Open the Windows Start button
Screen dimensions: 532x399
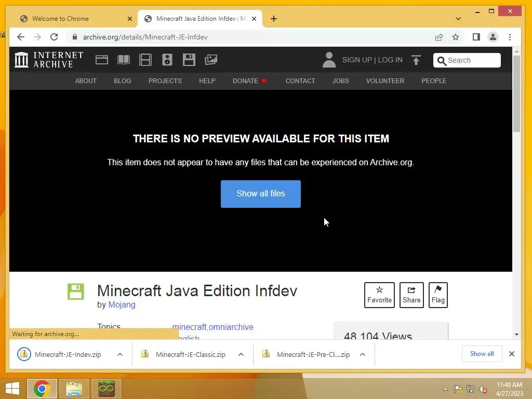pyautogui.click(x=12, y=389)
